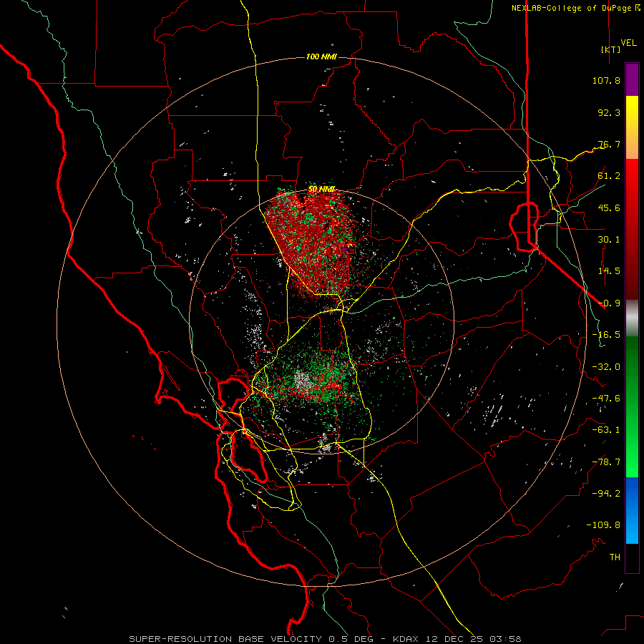
Task: Click the TH legend label
Action: pos(615,557)
